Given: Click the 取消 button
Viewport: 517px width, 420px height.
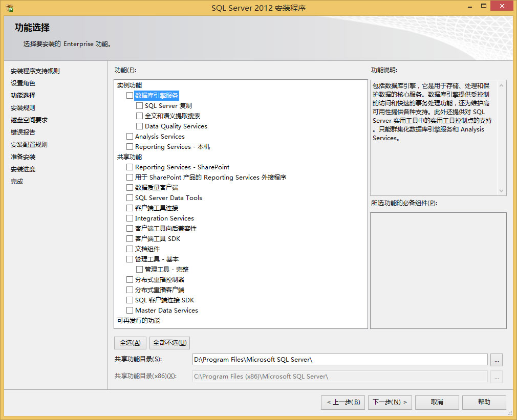Looking at the screenshot, I should (437, 402).
